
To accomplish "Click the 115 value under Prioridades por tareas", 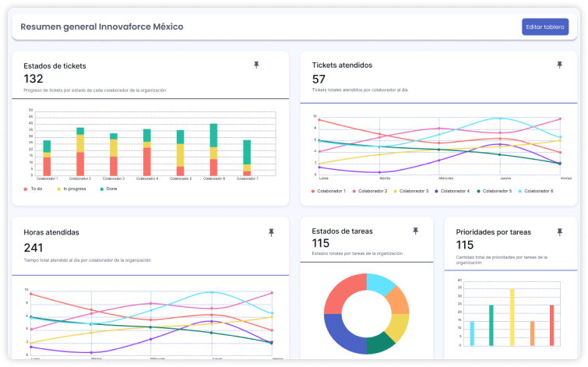I will [x=465, y=245].
